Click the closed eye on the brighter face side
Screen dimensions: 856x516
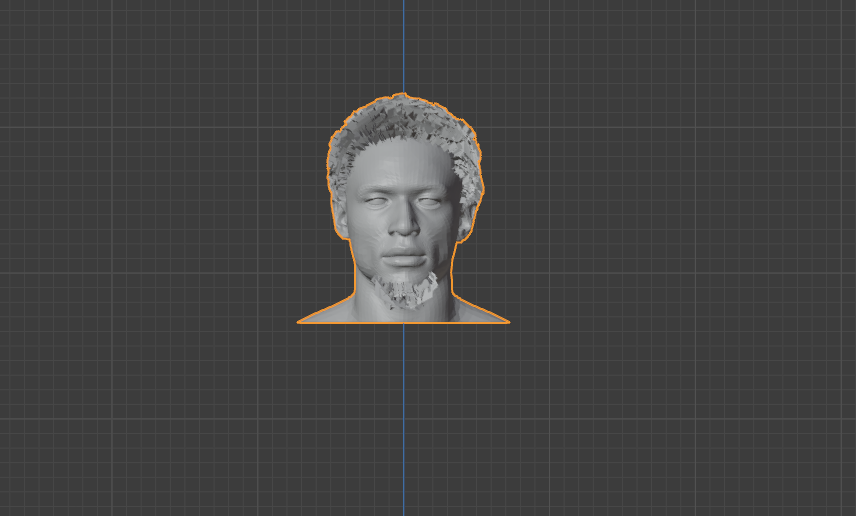pyautogui.click(x=372, y=202)
